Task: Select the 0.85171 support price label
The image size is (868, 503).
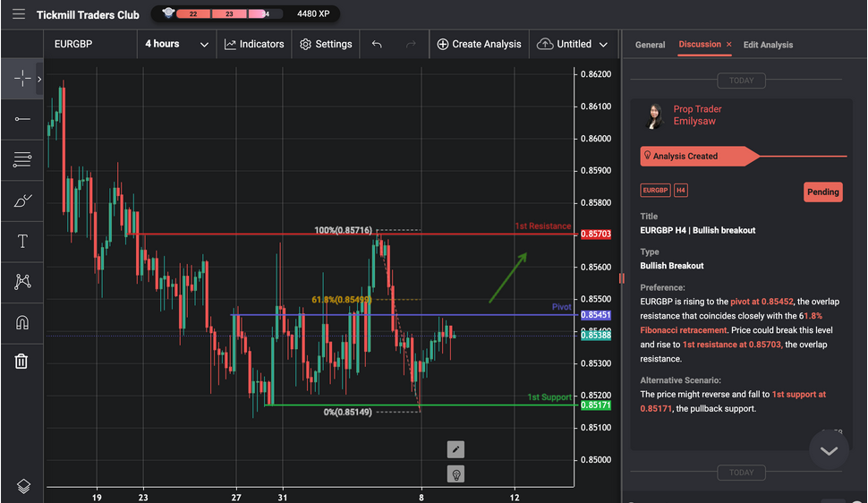Action: point(596,405)
